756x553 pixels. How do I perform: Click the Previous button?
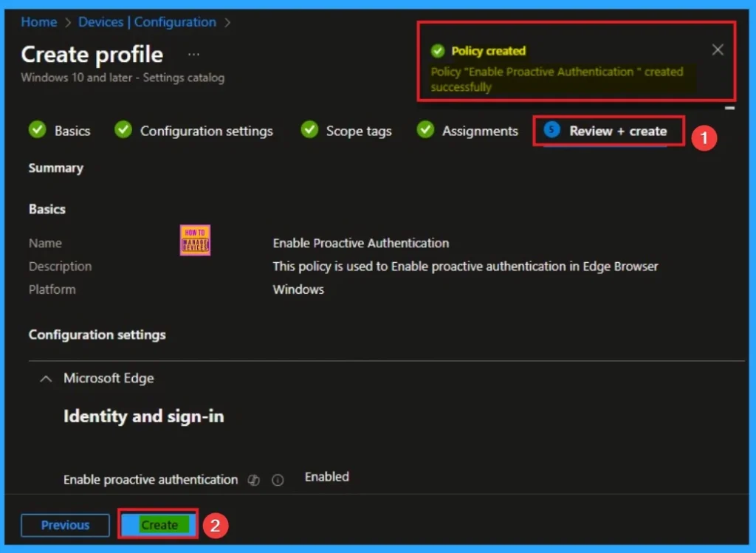[65, 525]
